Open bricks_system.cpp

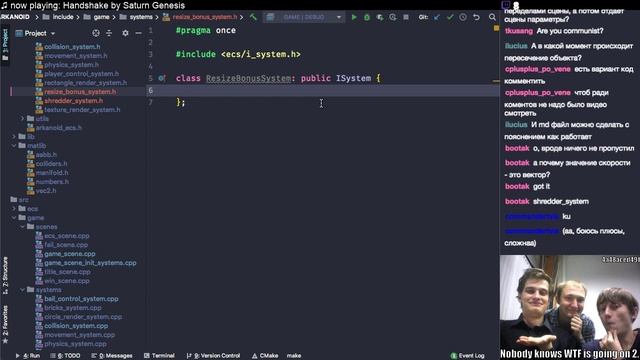[73, 307]
